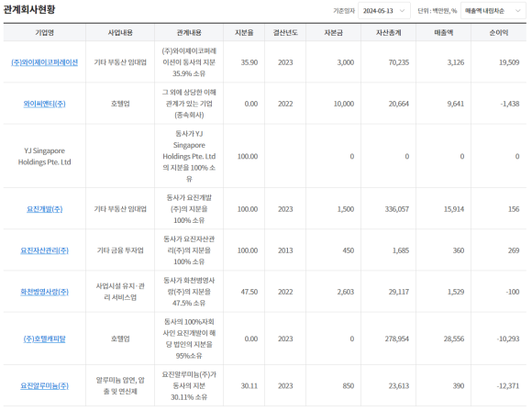Click the 자산총계 column header
Viewport: 532px width, 411px height.
click(x=389, y=33)
